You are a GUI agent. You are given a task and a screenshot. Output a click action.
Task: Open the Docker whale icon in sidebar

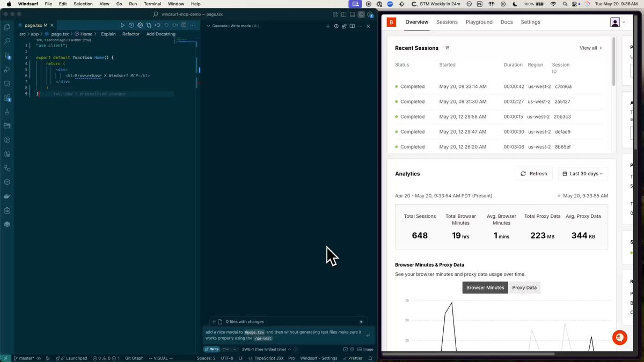pyautogui.click(x=7, y=196)
